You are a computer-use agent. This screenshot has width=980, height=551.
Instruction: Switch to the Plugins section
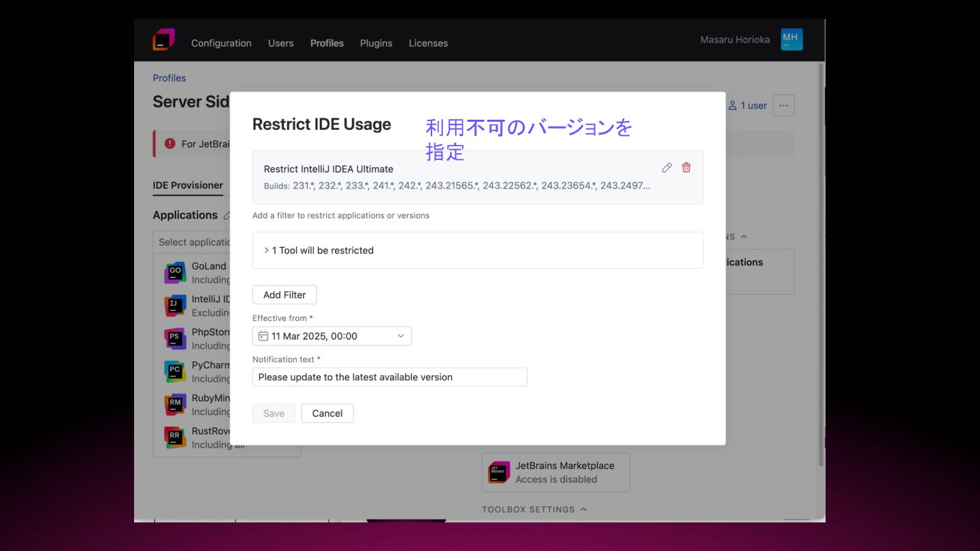pos(376,43)
